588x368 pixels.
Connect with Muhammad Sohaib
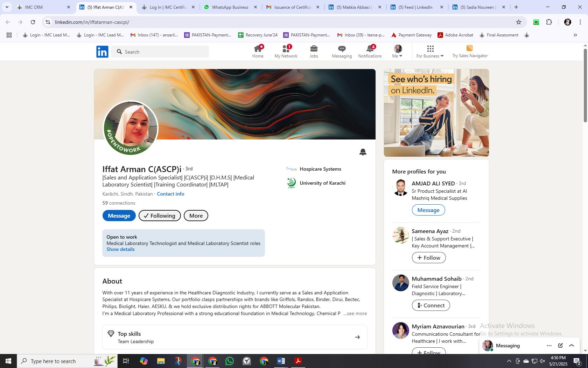tap(431, 305)
